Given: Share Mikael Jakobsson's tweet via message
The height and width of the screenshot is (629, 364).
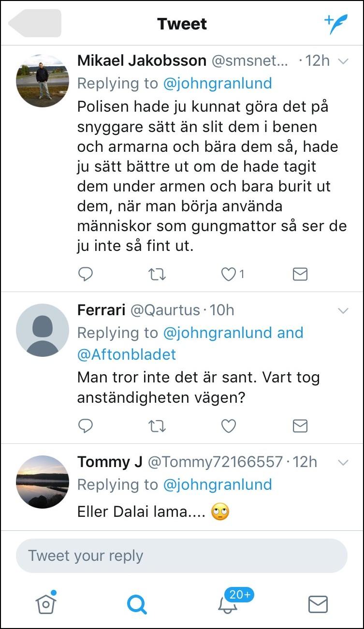Looking at the screenshot, I should [x=300, y=275].
